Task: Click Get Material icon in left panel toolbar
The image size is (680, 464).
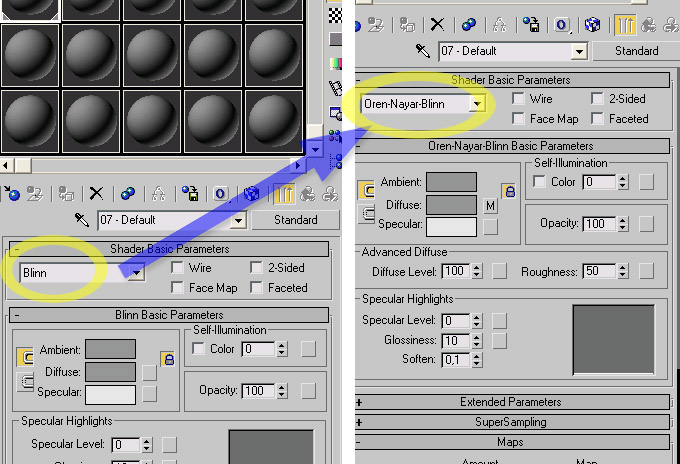Action: 12,193
